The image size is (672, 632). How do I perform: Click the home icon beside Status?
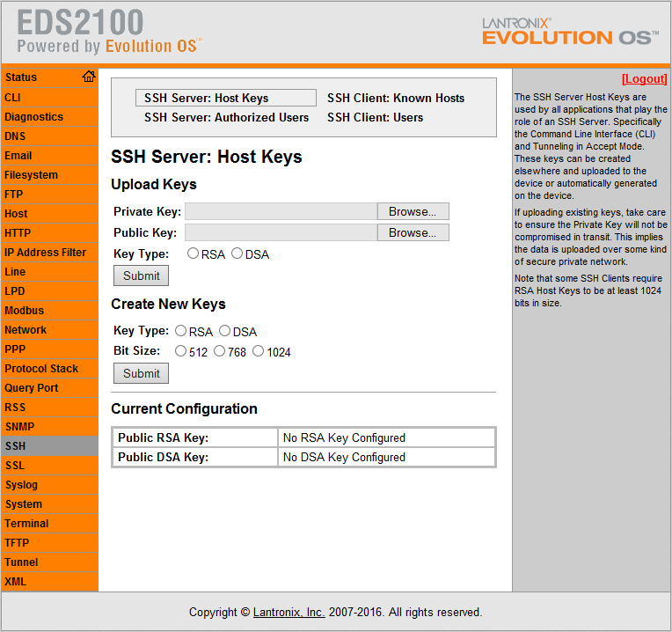(x=89, y=77)
